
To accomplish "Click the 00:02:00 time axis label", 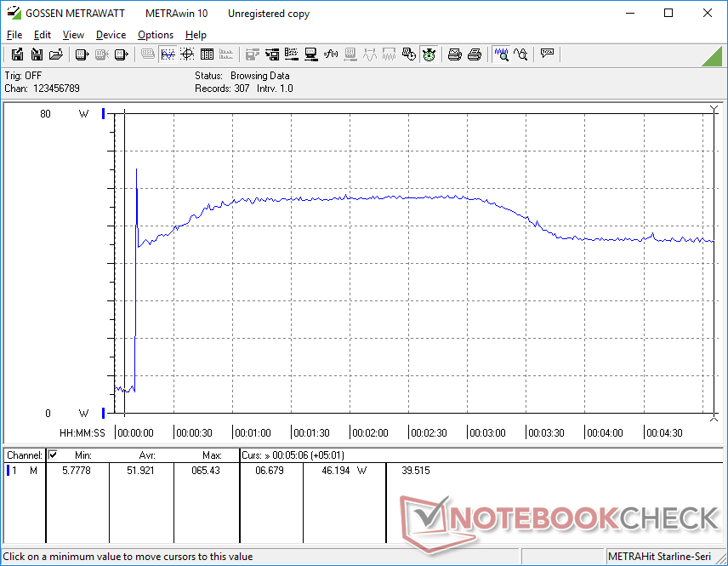I will pos(370,433).
